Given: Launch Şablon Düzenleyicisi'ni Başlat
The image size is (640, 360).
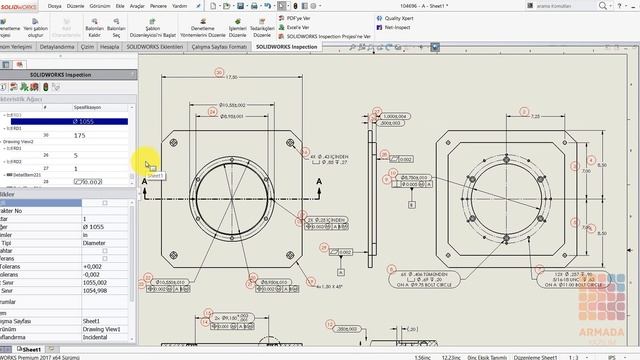Looking at the screenshot, I should [x=153, y=28].
